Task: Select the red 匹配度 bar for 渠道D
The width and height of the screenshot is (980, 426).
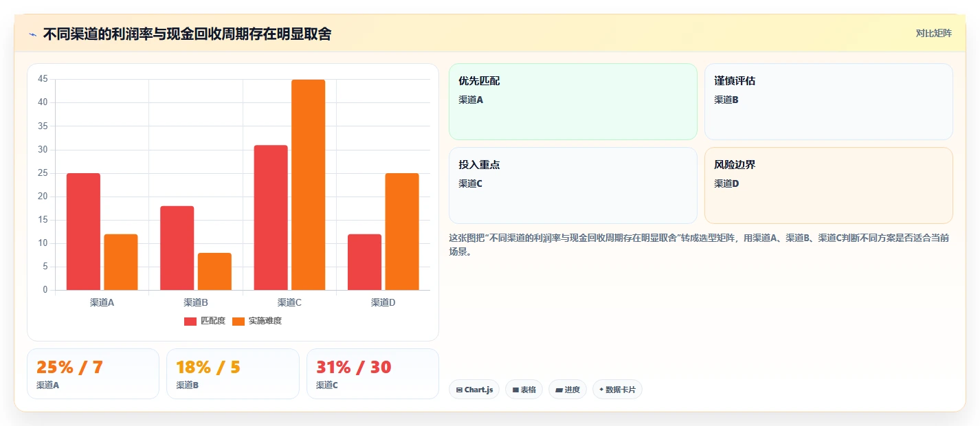Action: click(x=364, y=262)
